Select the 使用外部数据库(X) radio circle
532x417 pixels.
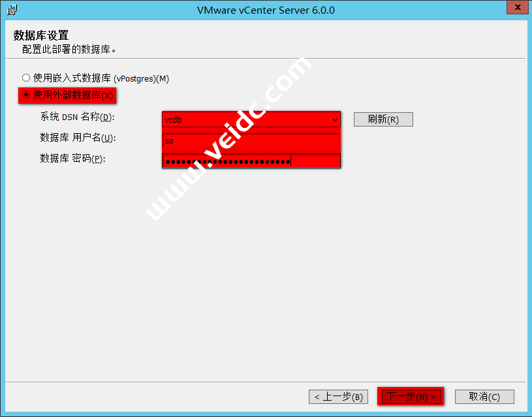coord(26,95)
